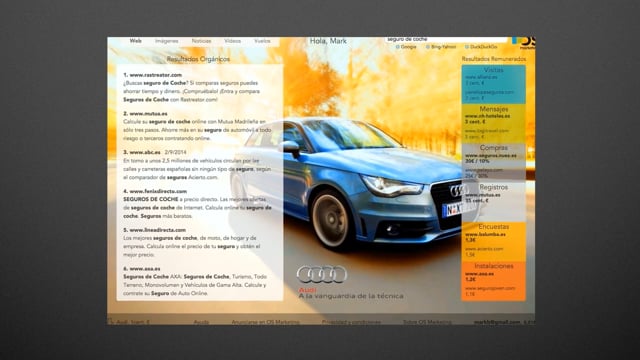Click the Audi rings logo banner
Image resolution: width=640 pixels, height=360 pixels.
tap(322, 274)
